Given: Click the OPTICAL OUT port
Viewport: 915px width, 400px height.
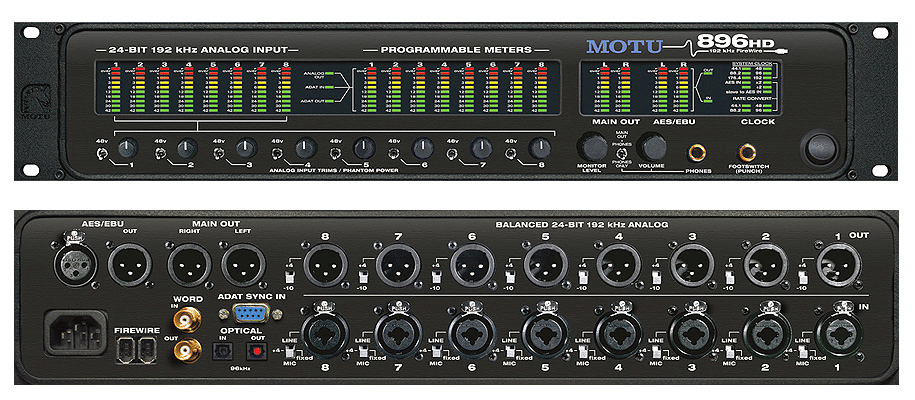Looking at the screenshot, I should [255, 352].
